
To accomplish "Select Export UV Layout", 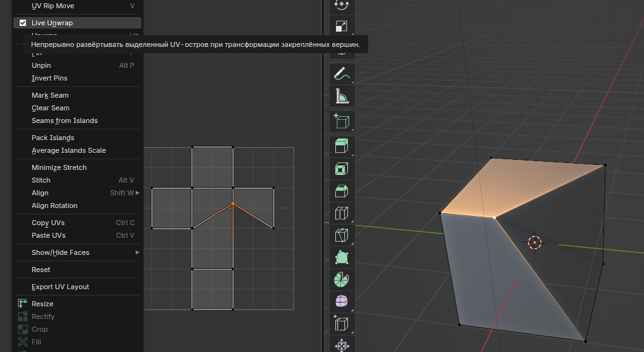I will 60,287.
